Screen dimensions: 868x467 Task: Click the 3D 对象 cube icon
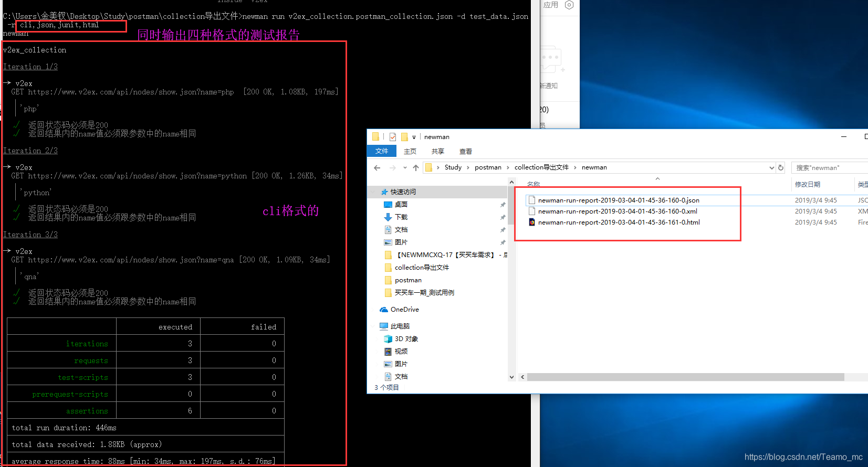click(388, 339)
